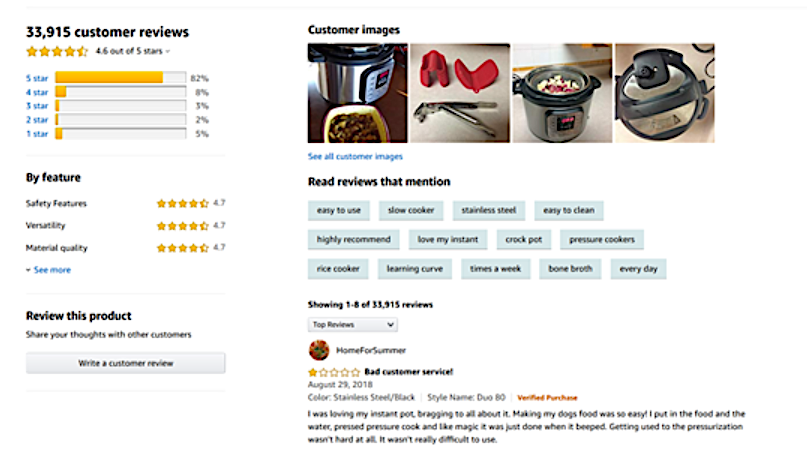Open the 4 star reviews link
Viewport: 807px width, 470px height.
[x=37, y=92]
